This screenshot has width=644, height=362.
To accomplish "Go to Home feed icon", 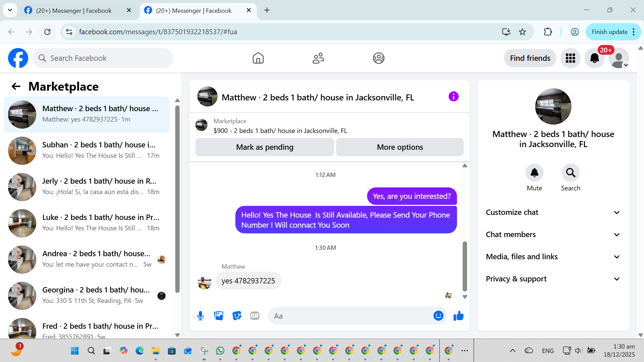I will pyautogui.click(x=258, y=58).
